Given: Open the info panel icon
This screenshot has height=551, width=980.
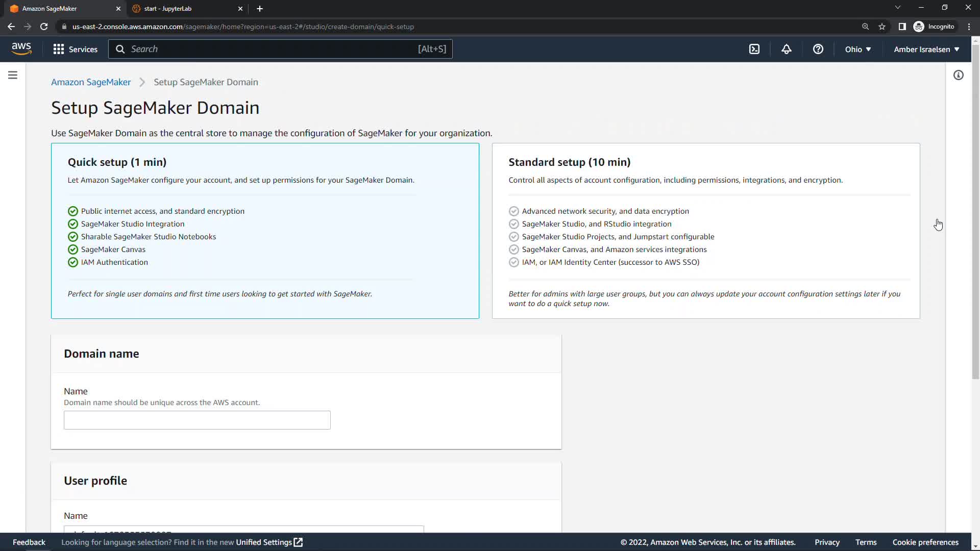Looking at the screenshot, I should (x=958, y=75).
